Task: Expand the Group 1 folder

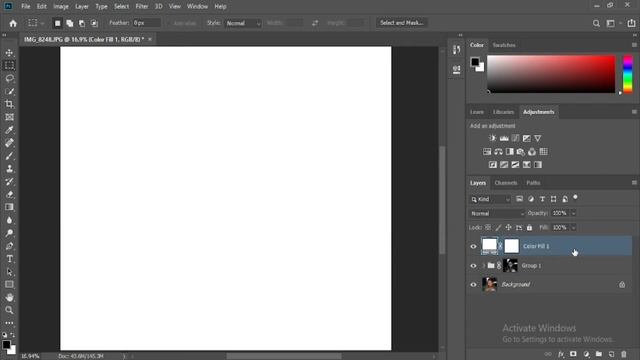Action: (484, 266)
